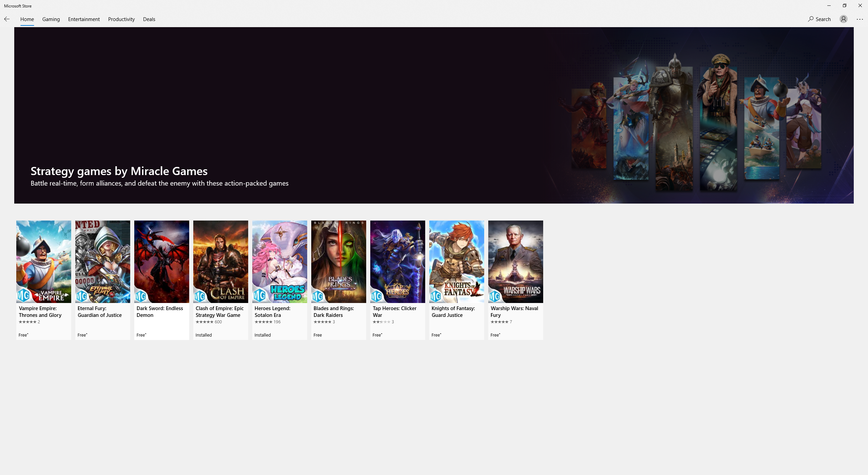868x475 pixels.
Task: Open the Entertainment tab
Action: (x=84, y=19)
